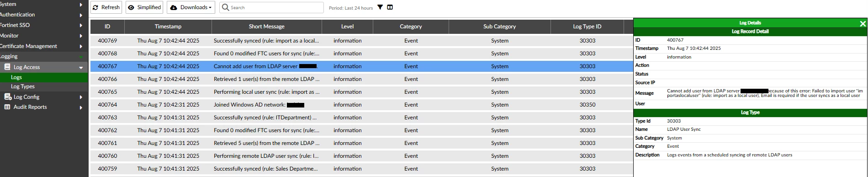
Task: Close the Log Details panel
Action: (863, 24)
